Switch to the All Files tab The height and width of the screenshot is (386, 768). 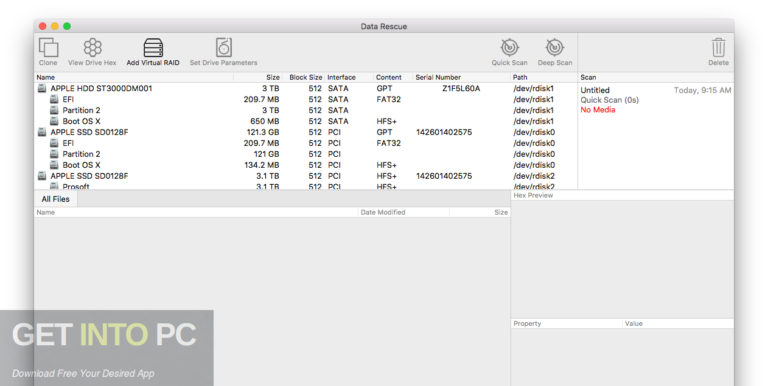pos(55,199)
